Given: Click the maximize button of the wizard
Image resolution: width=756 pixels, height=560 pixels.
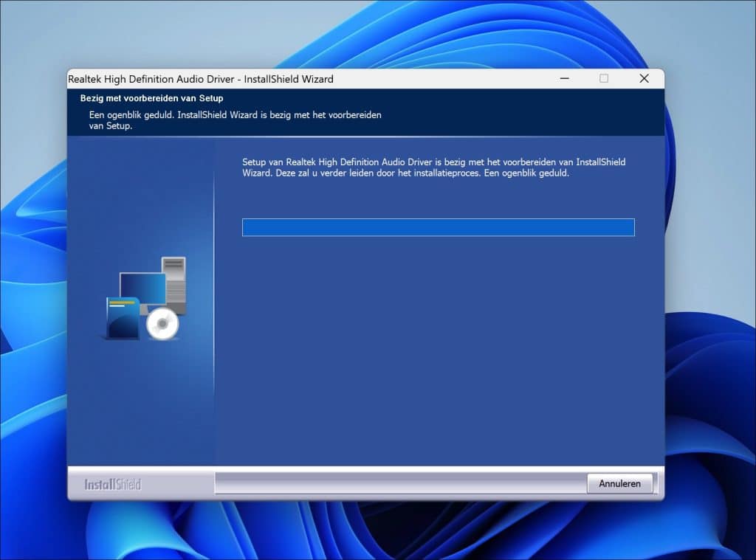Looking at the screenshot, I should pos(604,78).
